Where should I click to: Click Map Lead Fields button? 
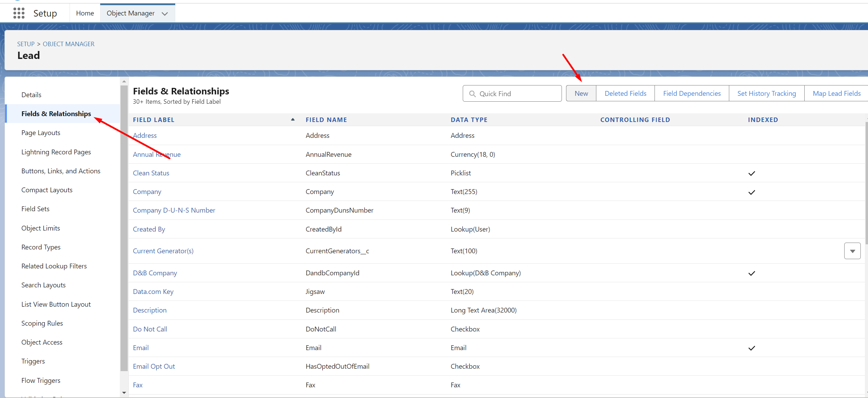[x=836, y=93]
